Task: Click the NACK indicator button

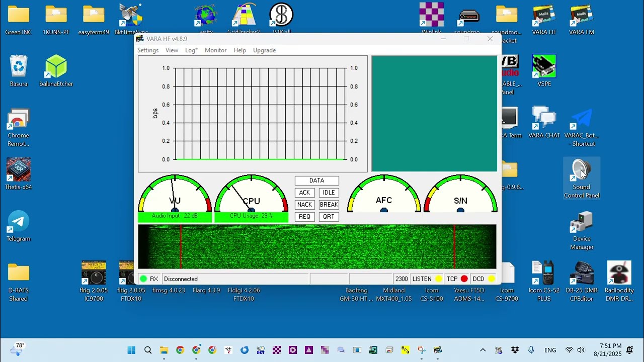Action: (x=304, y=205)
